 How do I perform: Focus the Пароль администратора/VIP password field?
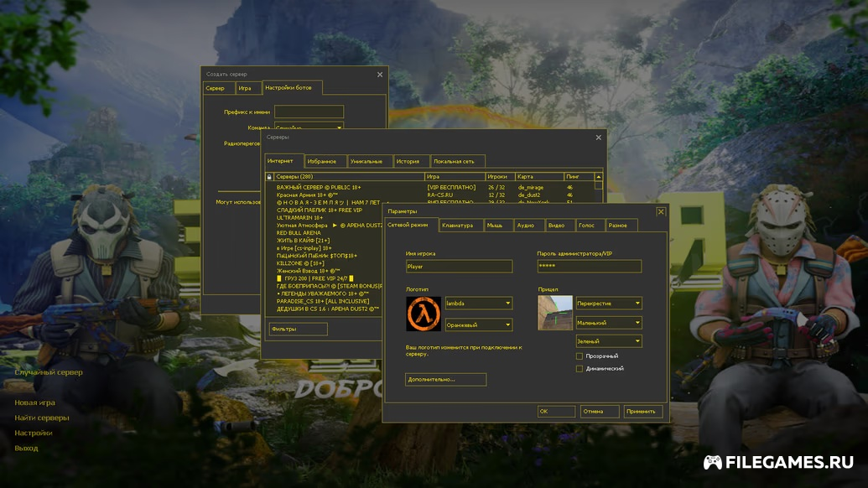tap(590, 266)
